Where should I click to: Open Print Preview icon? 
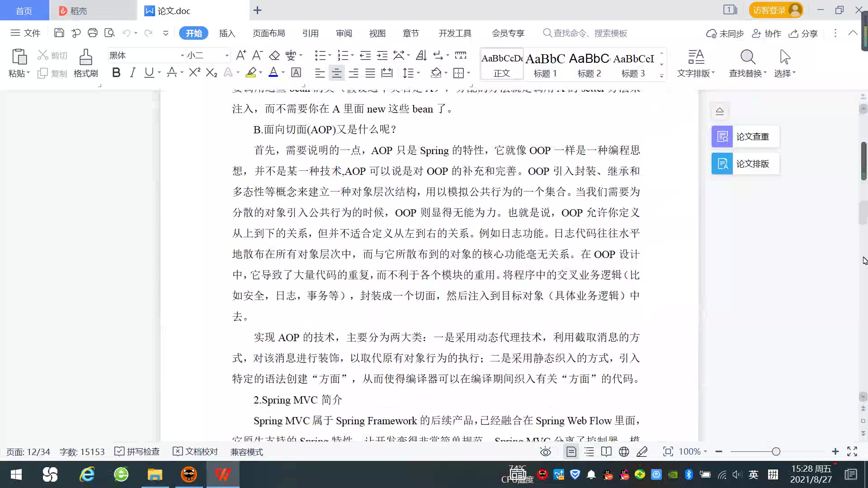click(109, 33)
